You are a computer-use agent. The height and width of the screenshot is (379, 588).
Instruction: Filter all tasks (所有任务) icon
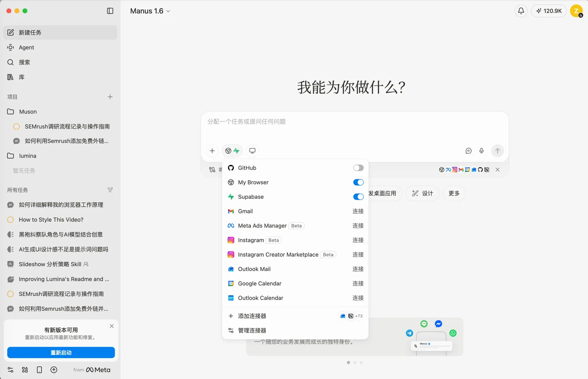click(x=110, y=190)
